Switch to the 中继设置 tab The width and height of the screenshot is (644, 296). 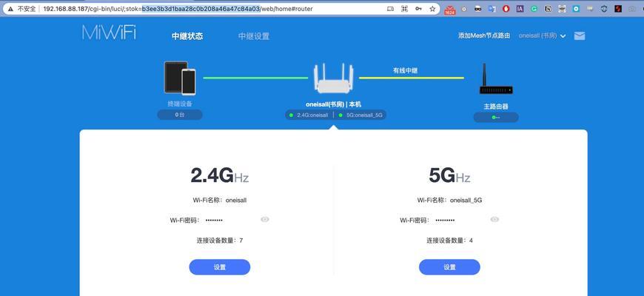[254, 36]
